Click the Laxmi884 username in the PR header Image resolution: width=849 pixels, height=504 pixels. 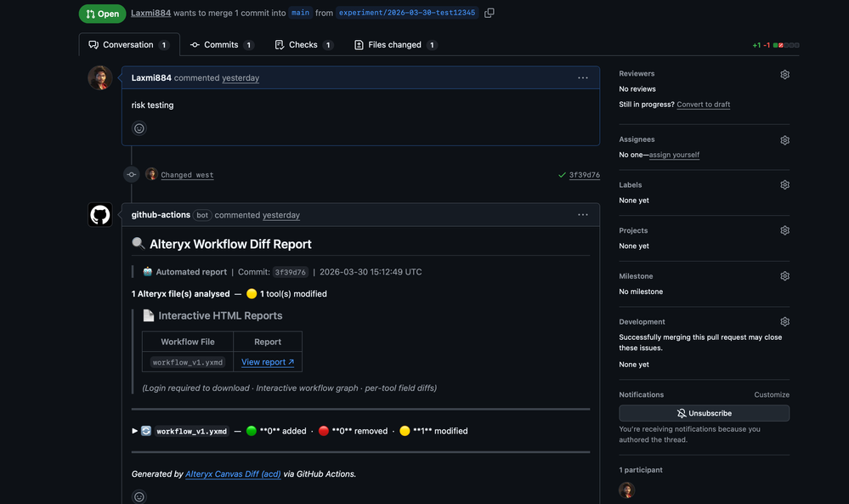[x=150, y=13]
